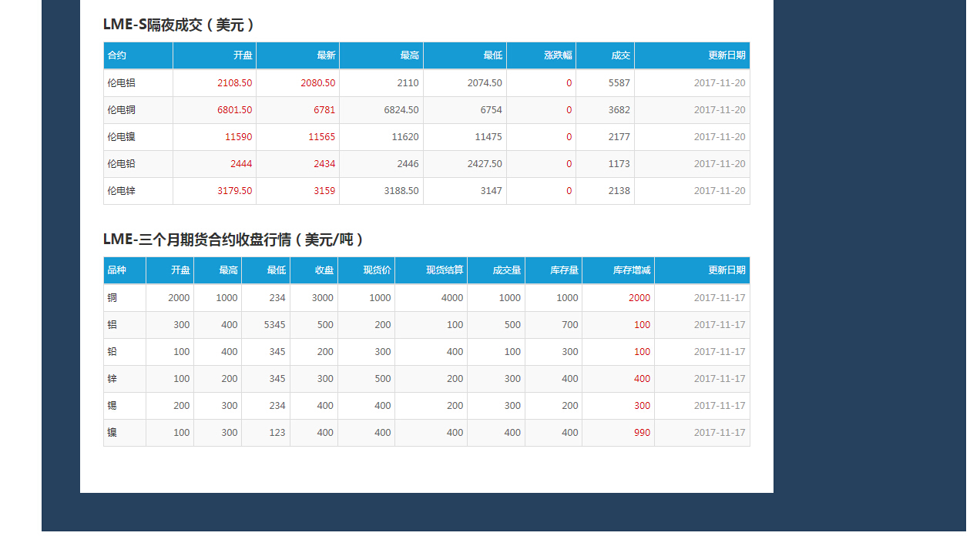Image resolution: width=980 pixels, height=536 pixels.
Task: Click the high price 3188.50
Action: (401, 190)
